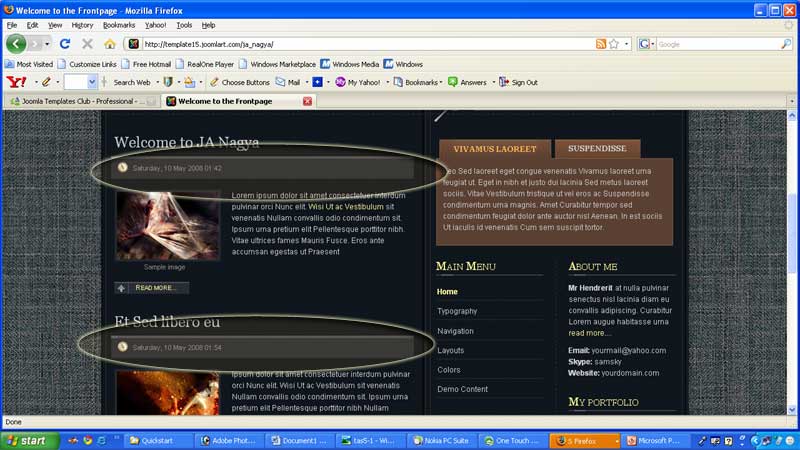The image size is (800, 450).
Task: Reload the page with the refresh icon
Action: point(65,44)
